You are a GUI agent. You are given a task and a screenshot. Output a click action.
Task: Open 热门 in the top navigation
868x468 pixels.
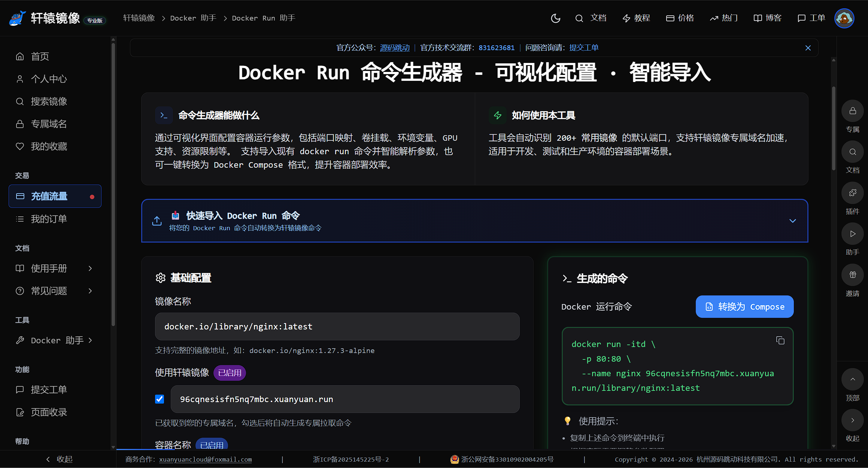(x=724, y=18)
